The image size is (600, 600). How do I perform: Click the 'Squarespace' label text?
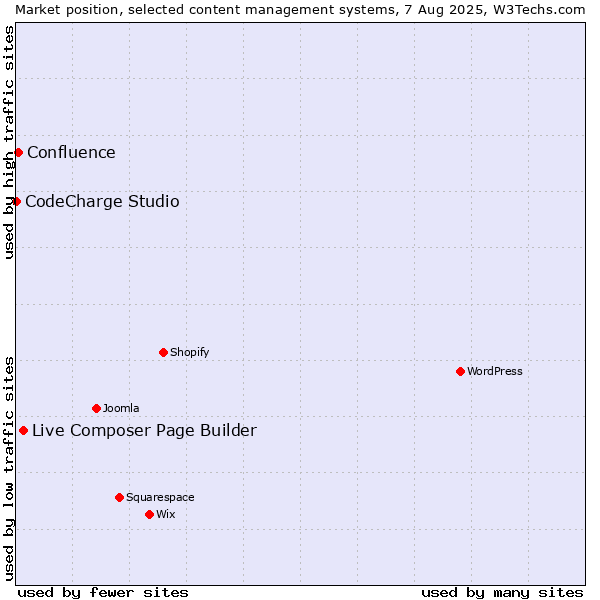tap(160, 497)
